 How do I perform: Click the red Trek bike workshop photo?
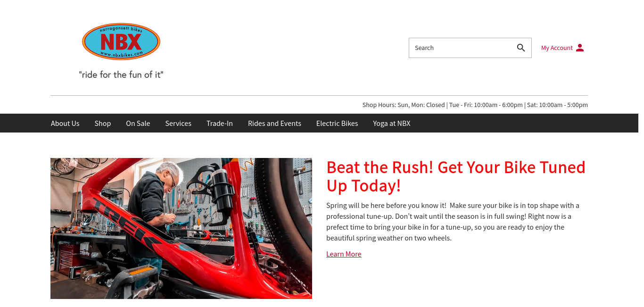click(181, 228)
